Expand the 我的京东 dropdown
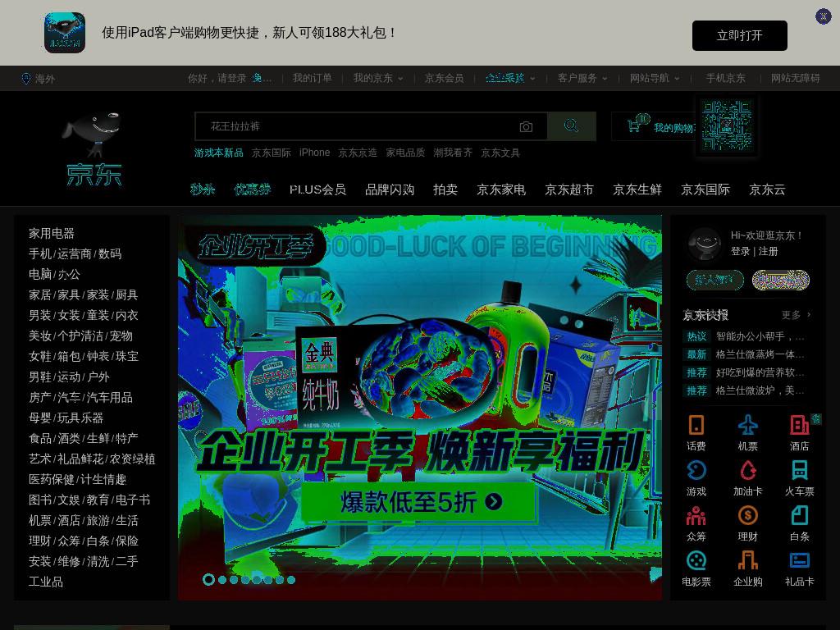The height and width of the screenshot is (630, 840). pos(378,78)
